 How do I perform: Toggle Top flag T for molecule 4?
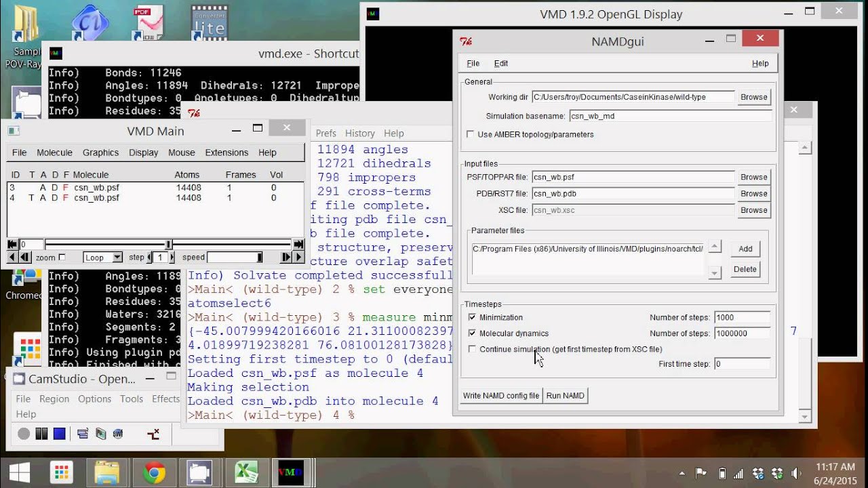pyautogui.click(x=31, y=198)
